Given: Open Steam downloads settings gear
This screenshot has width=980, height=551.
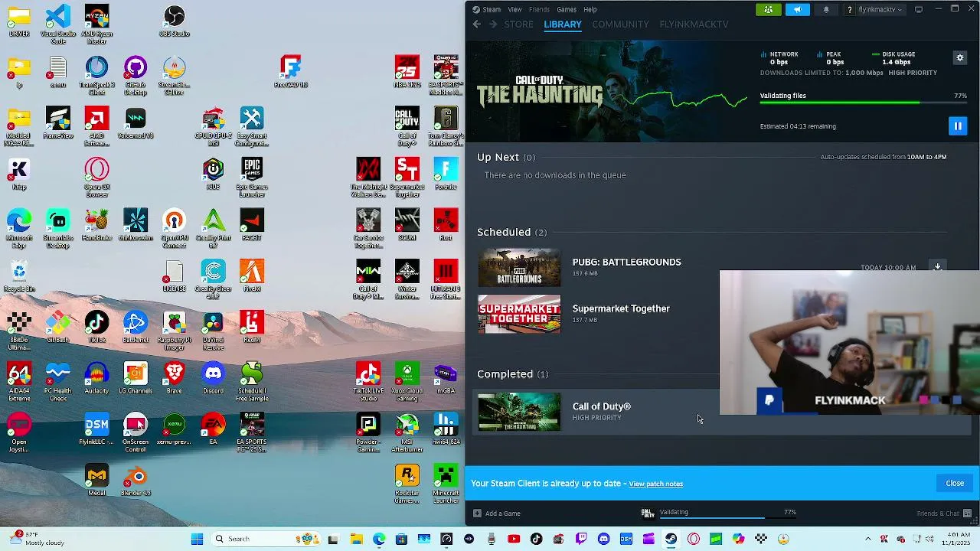Looking at the screenshot, I should 959,57.
